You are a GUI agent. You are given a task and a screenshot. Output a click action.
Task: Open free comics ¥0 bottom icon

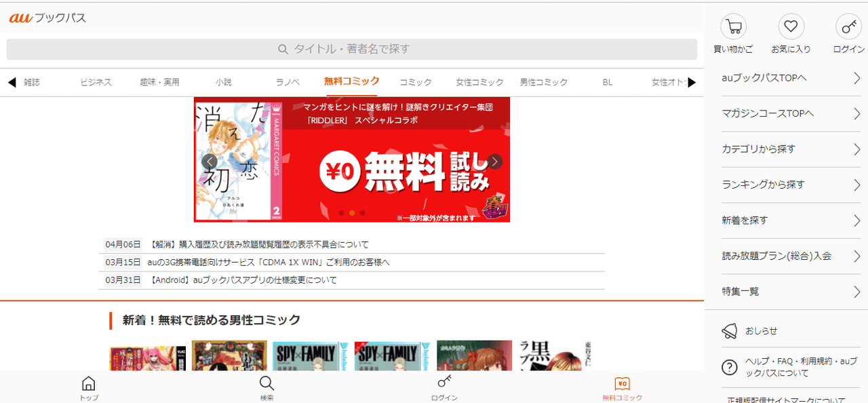[622, 385]
